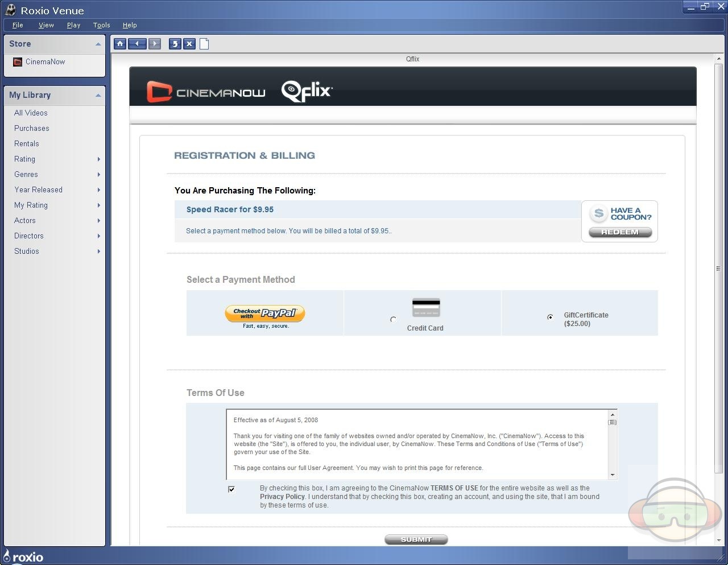Collapse the My Library panel
The height and width of the screenshot is (565, 728).
click(x=98, y=95)
